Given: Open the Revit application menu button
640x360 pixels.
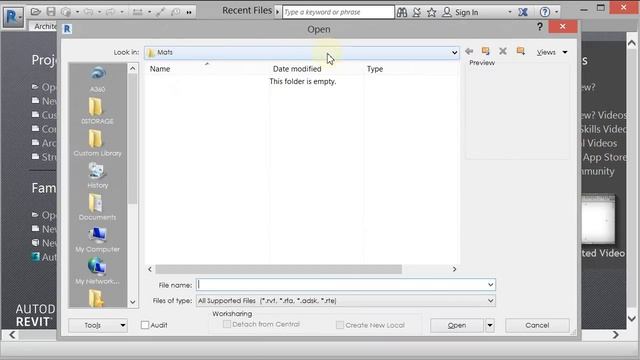Looking at the screenshot, I should tap(13, 17).
